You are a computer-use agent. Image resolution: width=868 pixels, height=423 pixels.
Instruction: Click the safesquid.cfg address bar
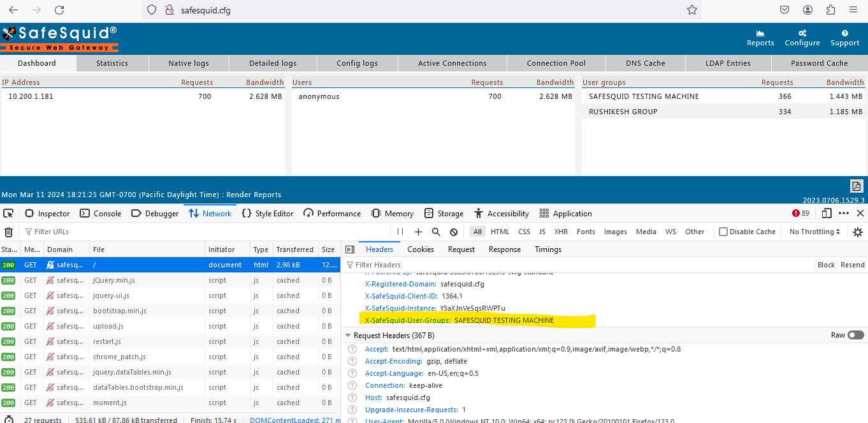(421, 10)
